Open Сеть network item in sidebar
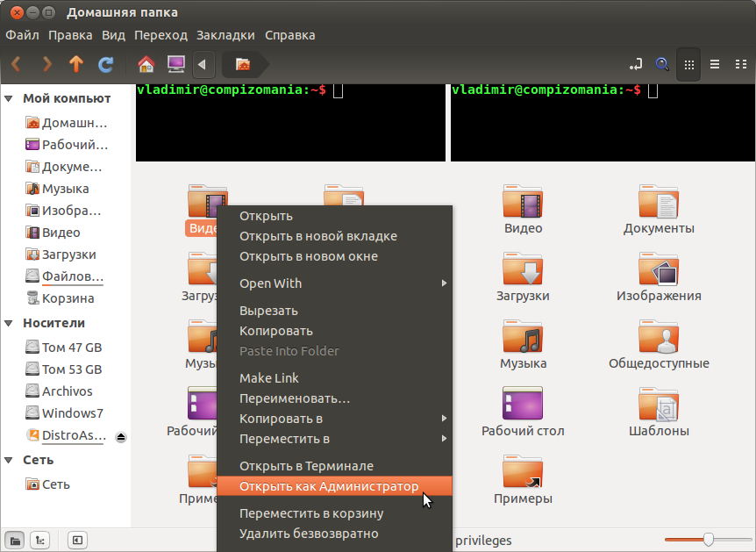Screen dimensions: 756x552 pyautogui.click(x=47, y=484)
